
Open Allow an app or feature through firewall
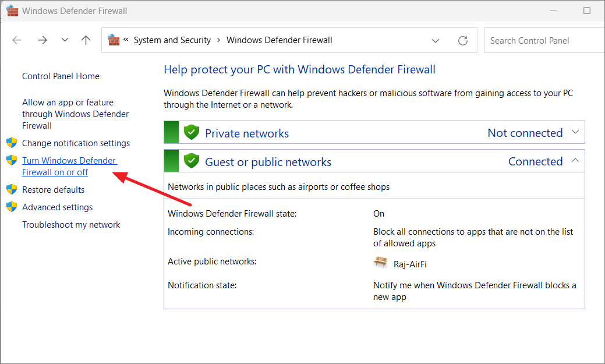75,114
